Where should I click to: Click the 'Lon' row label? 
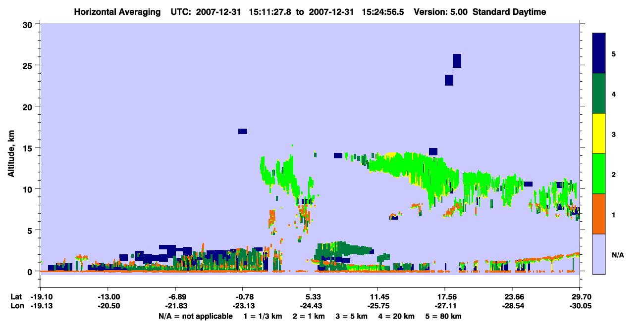point(16,306)
